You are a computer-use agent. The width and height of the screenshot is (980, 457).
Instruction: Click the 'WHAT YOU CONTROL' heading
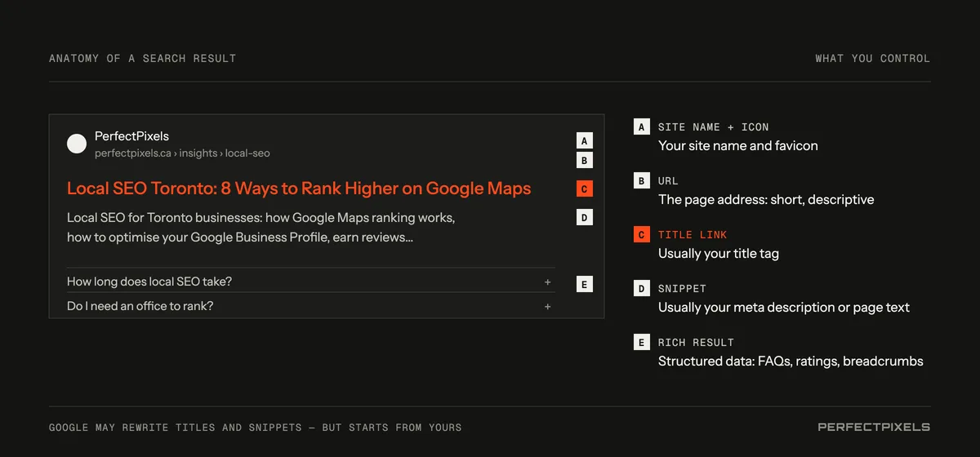(873, 59)
